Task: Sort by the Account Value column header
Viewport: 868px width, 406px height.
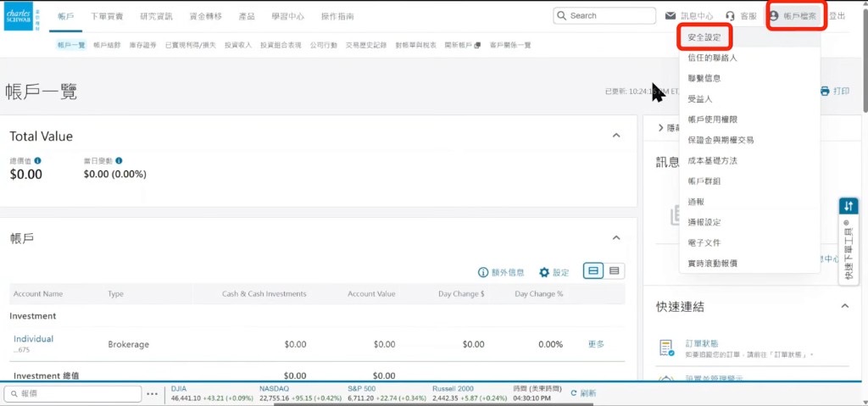Action: pos(371,294)
